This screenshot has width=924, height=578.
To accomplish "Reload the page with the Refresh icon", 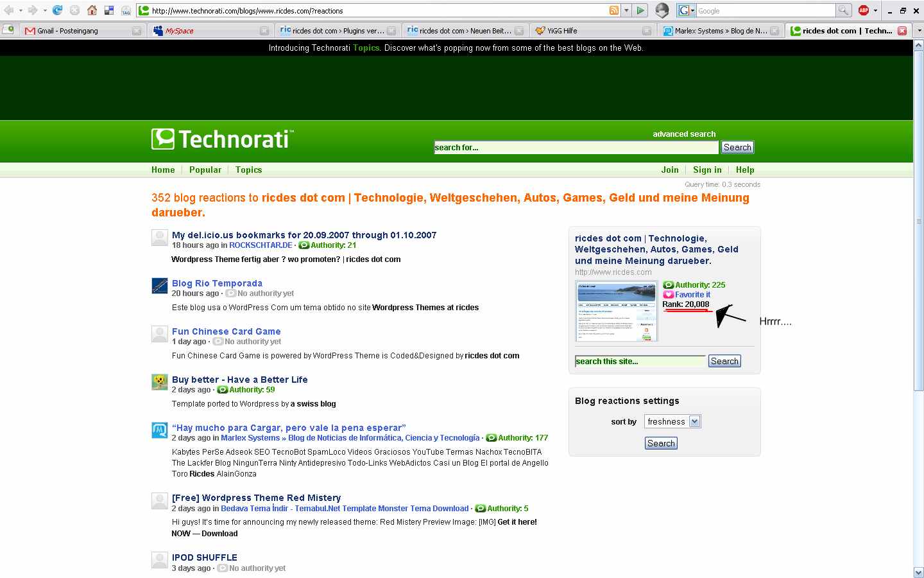I will point(58,10).
